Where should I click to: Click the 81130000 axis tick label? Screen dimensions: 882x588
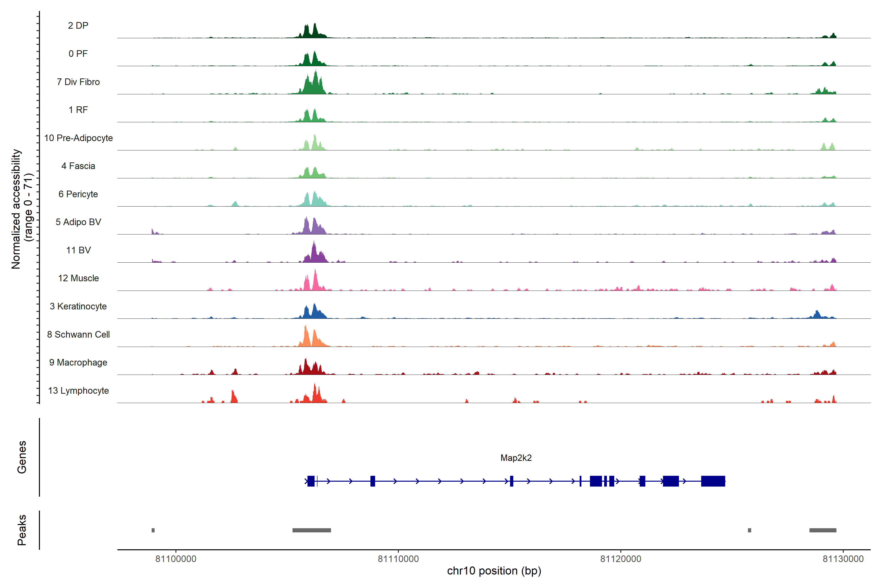click(x=843, y=559)
